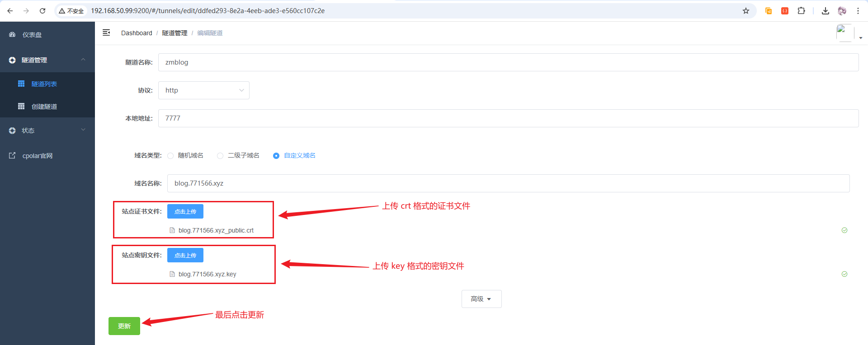Open the 协议 http protocol dropdown

pyautogui.click(x=203, y=90)
